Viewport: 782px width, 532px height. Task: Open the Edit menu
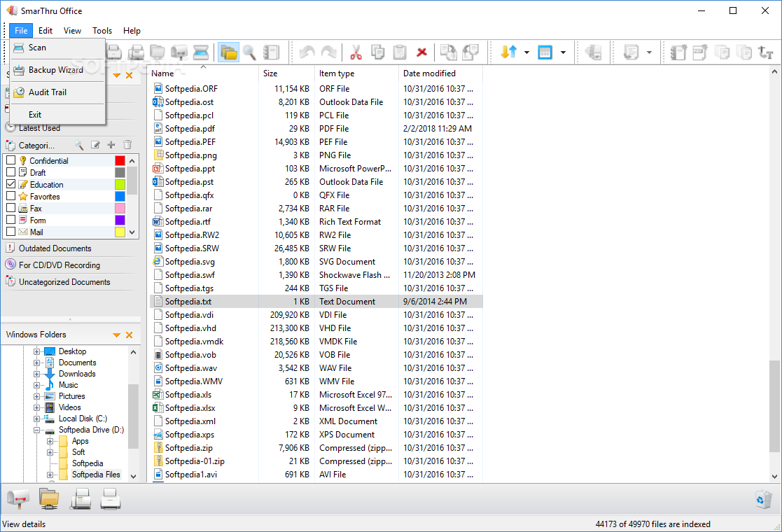tap(46, 30)
